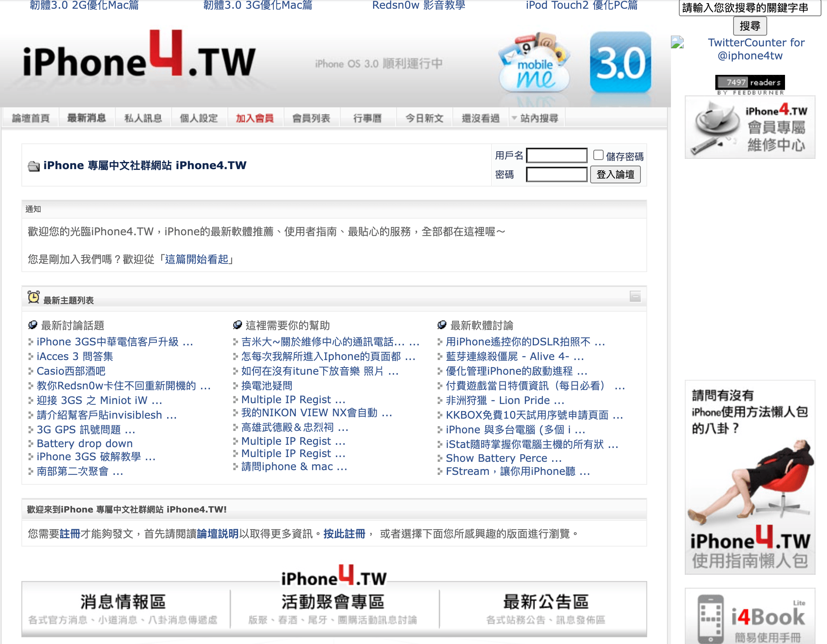Enable the 儲存密碼 checkbox
The width and height of the screenshot is (827, 644).
coord(598,155)
